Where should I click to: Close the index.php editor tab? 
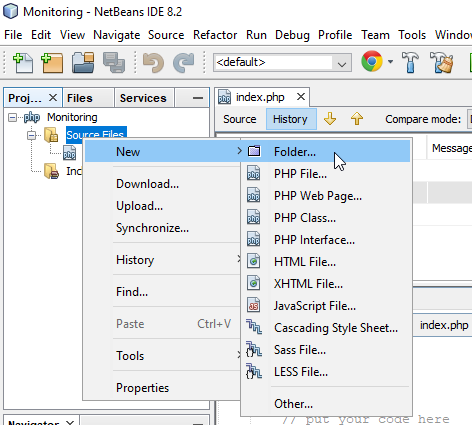click(301, 97)
